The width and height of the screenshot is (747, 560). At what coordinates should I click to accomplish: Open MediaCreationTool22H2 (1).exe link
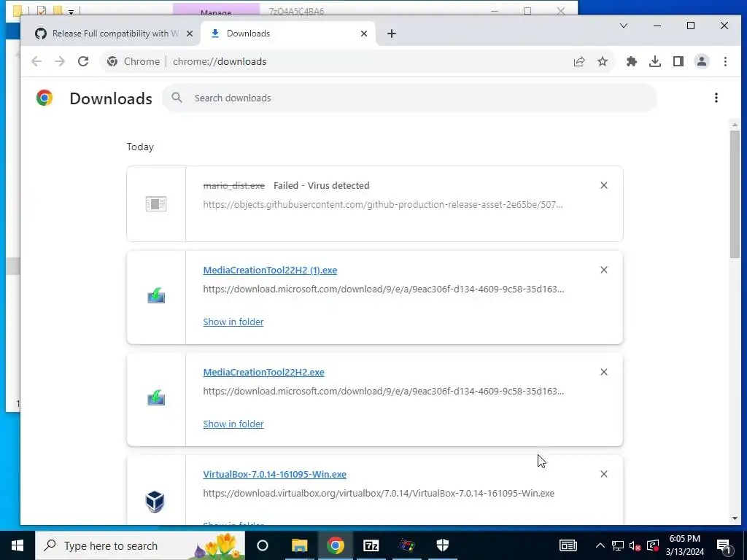[270, 270]
